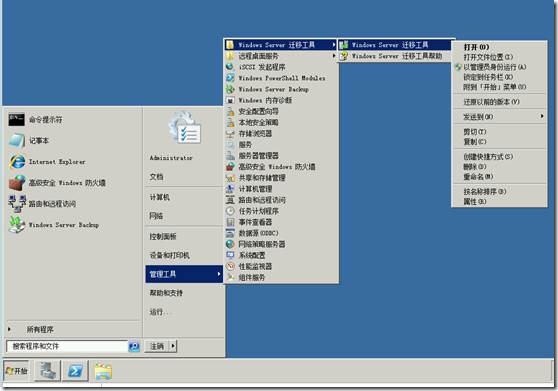Click the search magnifier button

click(134, 346)
